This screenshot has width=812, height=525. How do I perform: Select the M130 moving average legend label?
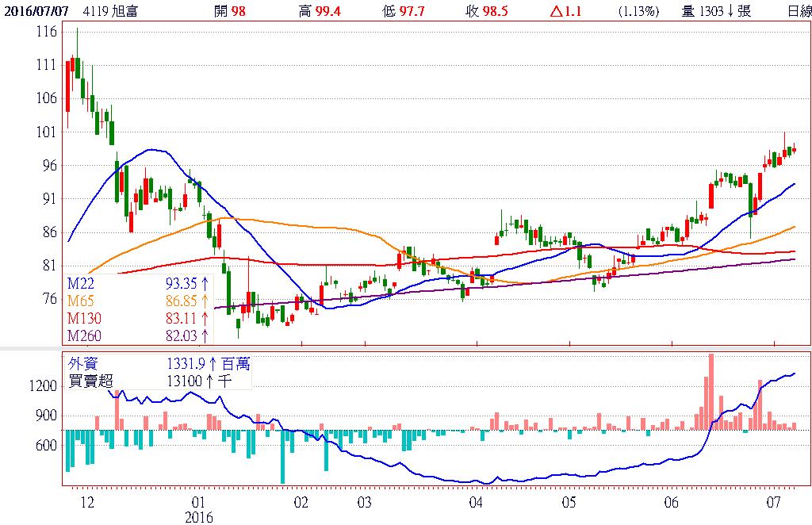(x=83, y=318)
